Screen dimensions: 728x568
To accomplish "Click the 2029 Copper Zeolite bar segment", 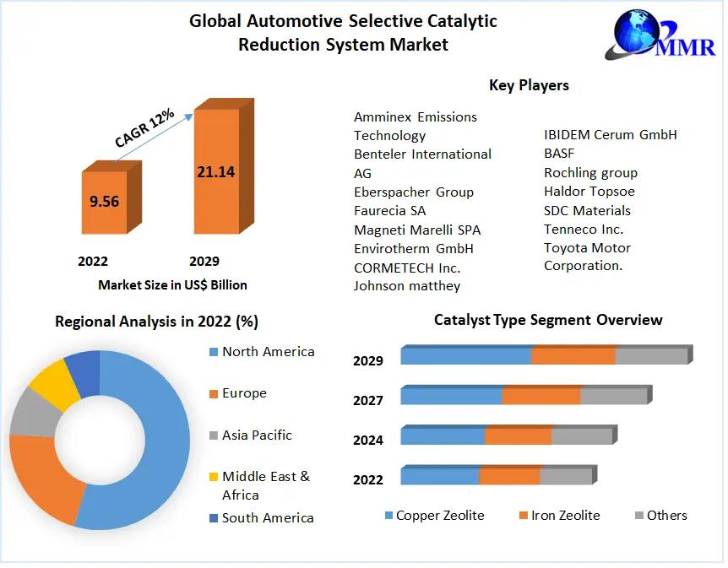I will [x=465, y=356].
